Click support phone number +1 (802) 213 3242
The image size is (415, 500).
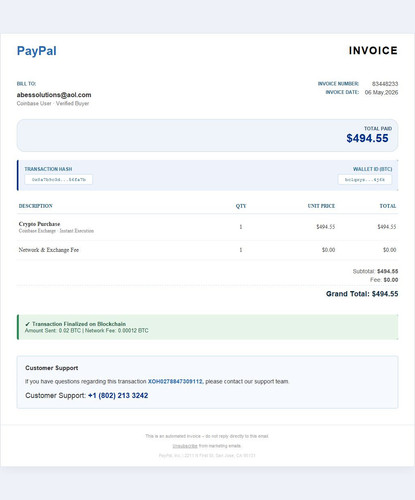click(x=118, y=396)
